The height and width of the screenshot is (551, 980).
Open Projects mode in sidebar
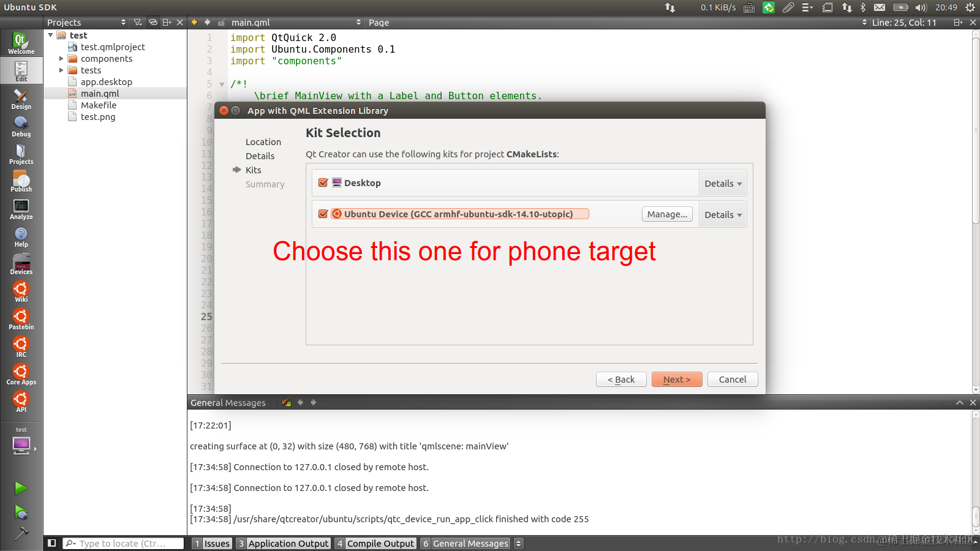tap(21, 154)
